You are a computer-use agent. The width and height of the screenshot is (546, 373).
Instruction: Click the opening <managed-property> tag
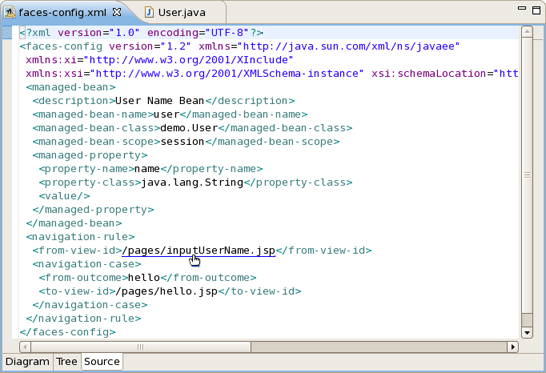pos(90,155)
